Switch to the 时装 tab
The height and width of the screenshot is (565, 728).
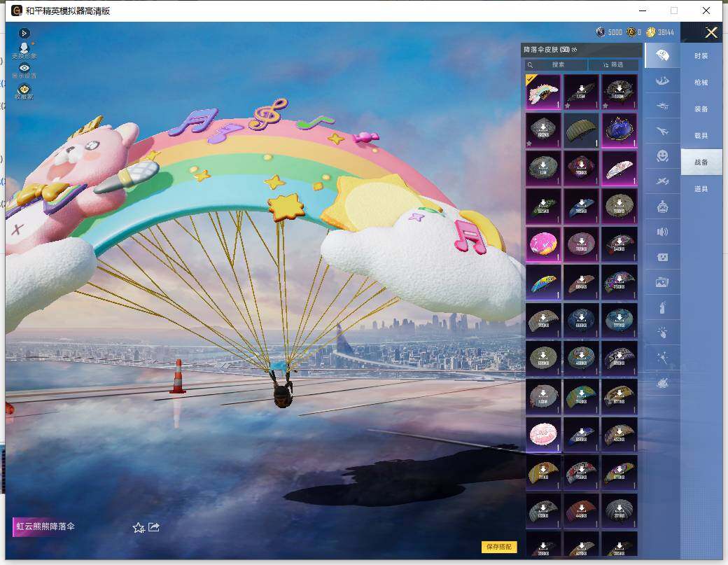pyautogui.click(x=701, y=56)
